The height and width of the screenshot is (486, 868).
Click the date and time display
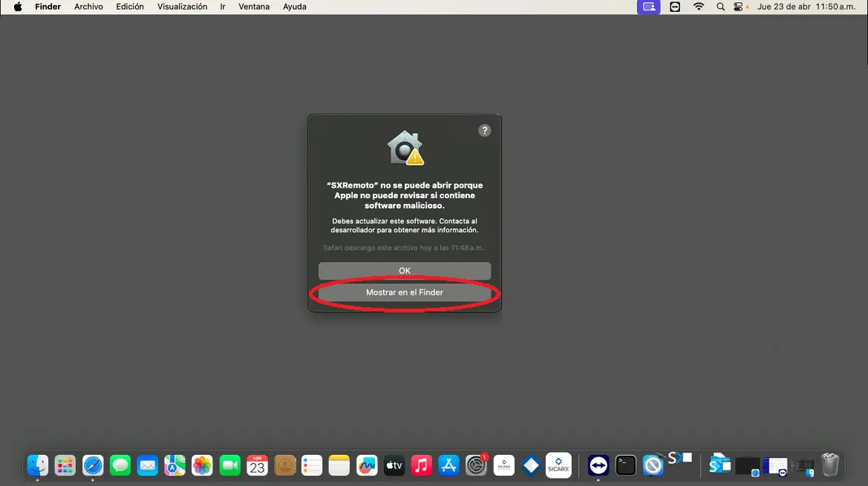point(806,7)
